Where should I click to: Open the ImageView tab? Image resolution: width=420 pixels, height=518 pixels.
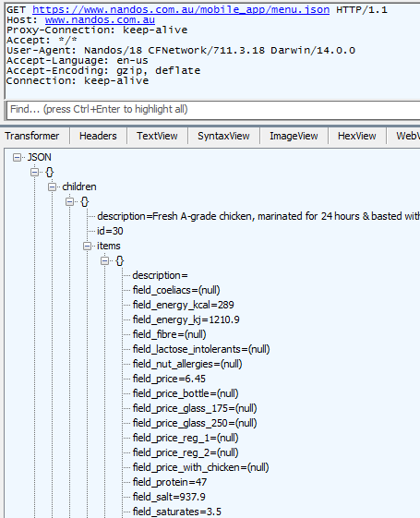[x=294, y=136]
